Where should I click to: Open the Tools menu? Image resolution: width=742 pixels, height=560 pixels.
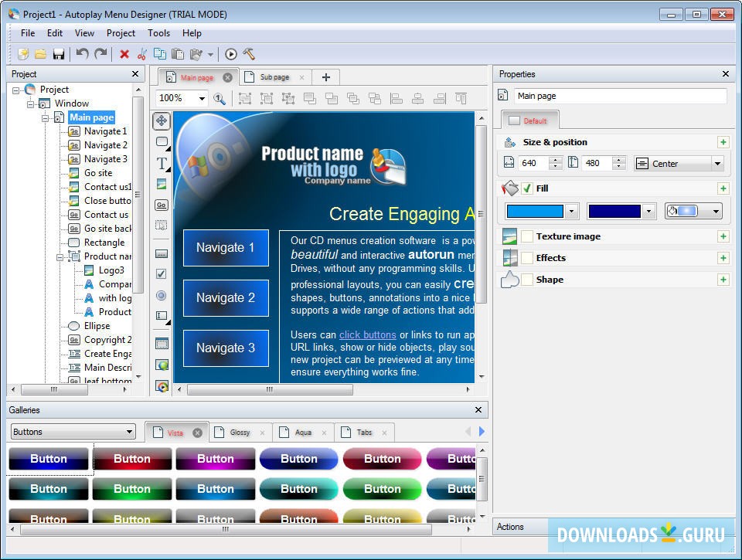(x=158, y=33)
